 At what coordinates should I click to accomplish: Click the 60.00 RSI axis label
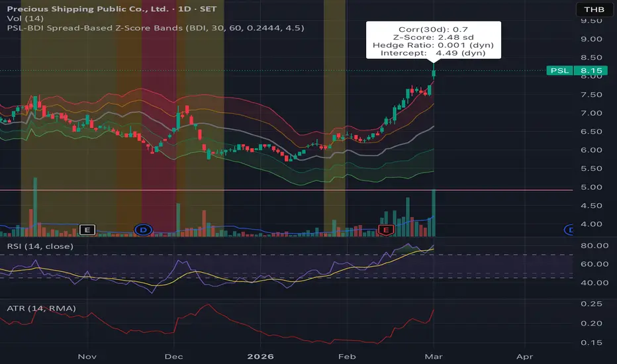tap(594, 264)
